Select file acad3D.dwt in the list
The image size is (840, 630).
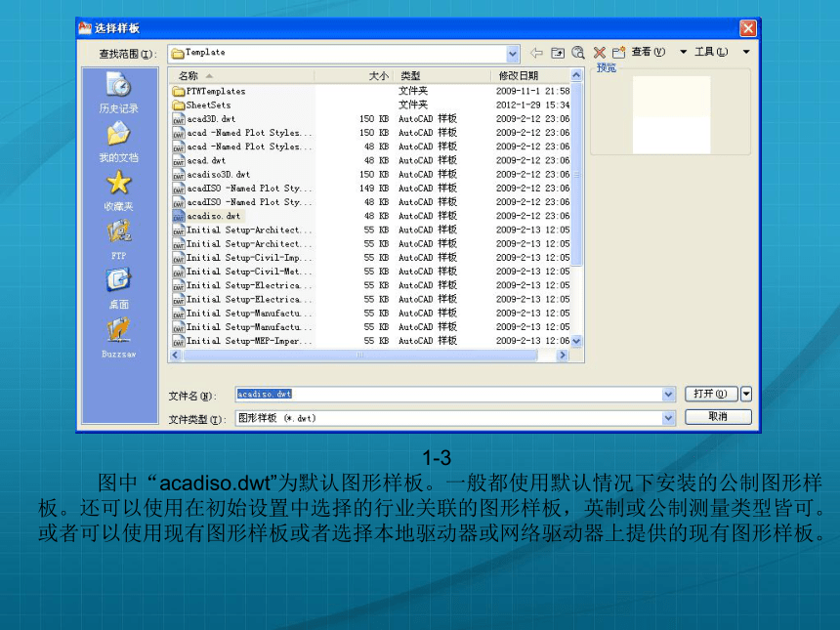[x=211, y=119]
